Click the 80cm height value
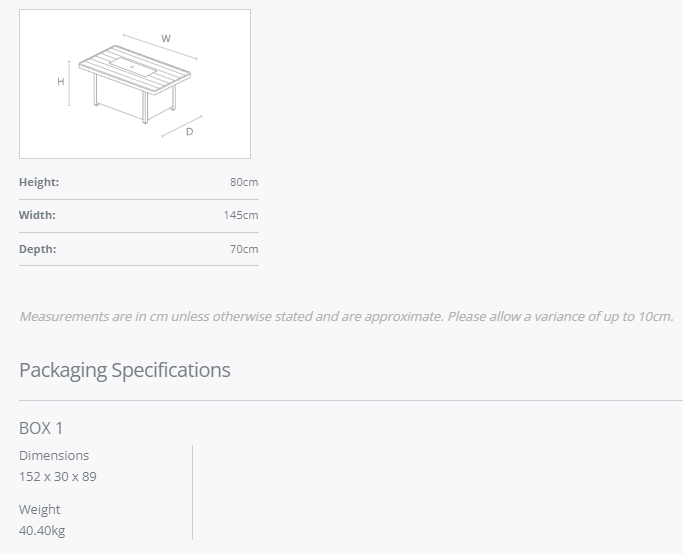The width and height of the screenshot is (683, 554). point(244,182)
